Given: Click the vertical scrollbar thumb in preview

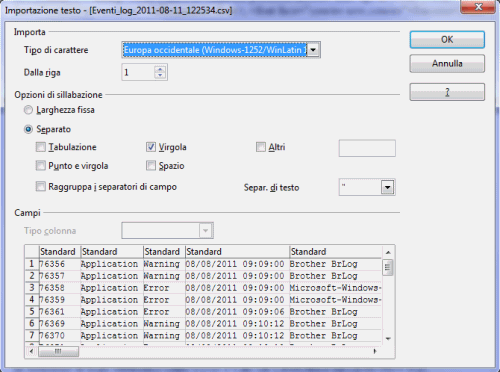Looking at the screenshot, I should pos(388,267).
